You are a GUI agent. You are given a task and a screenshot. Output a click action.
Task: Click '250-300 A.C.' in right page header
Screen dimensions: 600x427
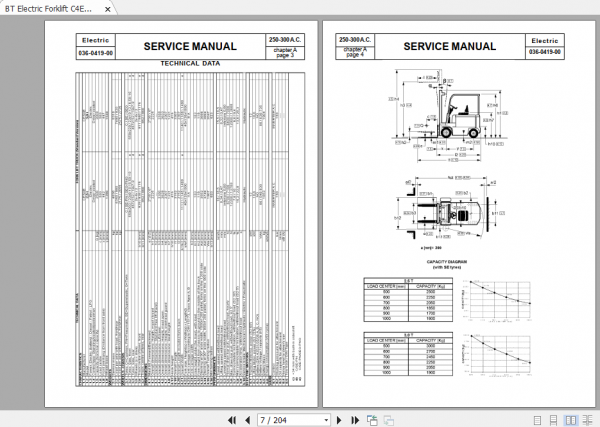click(355, 40)
